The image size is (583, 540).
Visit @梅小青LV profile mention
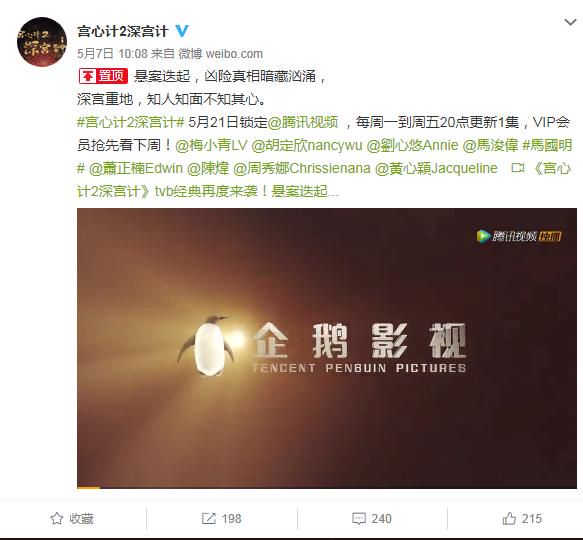coord(211,145)
